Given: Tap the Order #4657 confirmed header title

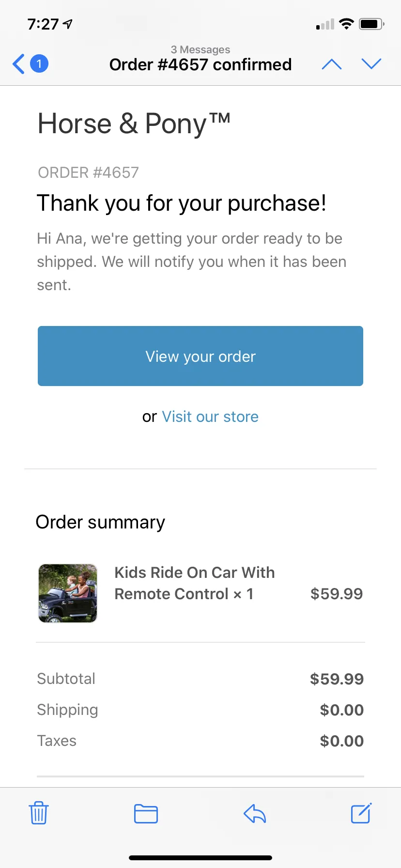Looking at the screenshot, I should click(200, 64).
